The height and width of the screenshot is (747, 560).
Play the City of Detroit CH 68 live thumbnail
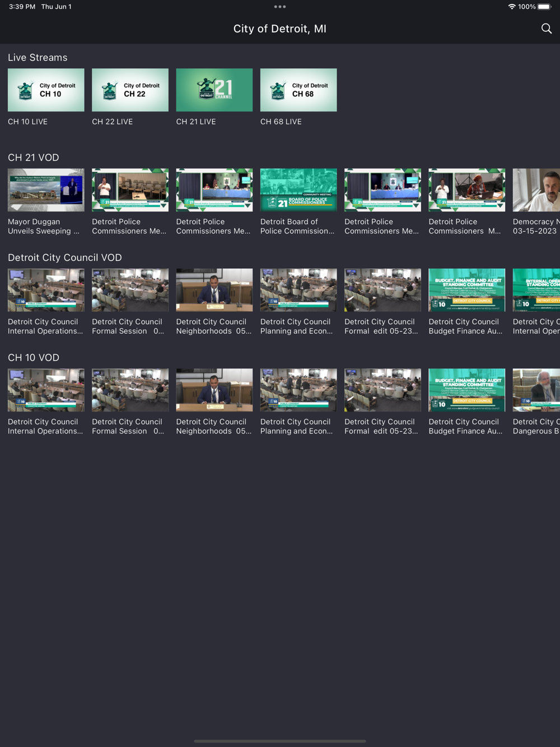pyautogui.click(x=298, y=90)
